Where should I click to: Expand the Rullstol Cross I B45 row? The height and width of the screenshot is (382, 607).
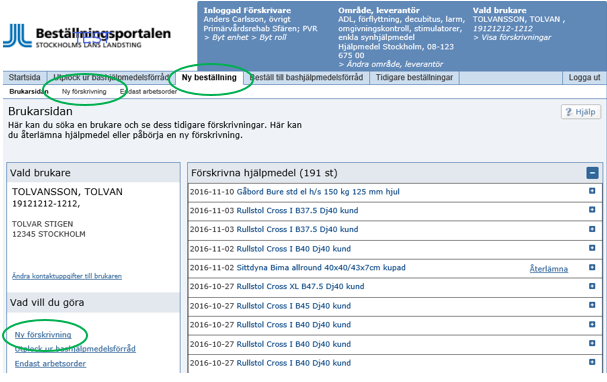point(592,305)
